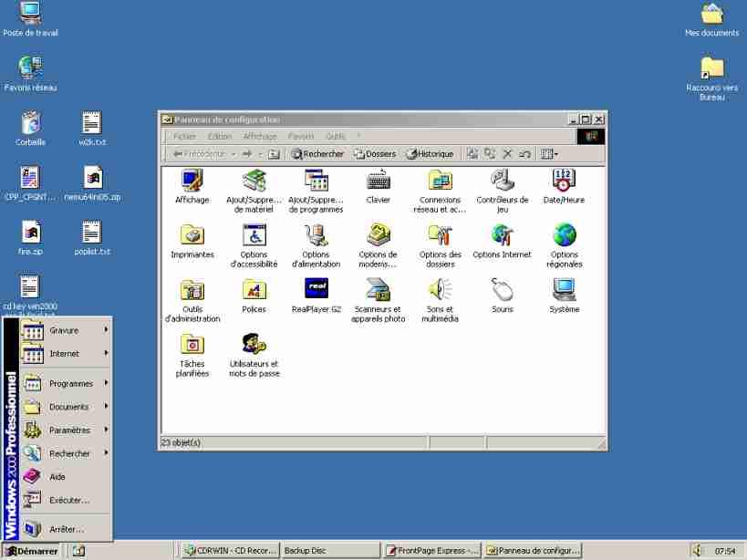
Task: Click the undo toolbar button
Action: click(525, 154)
